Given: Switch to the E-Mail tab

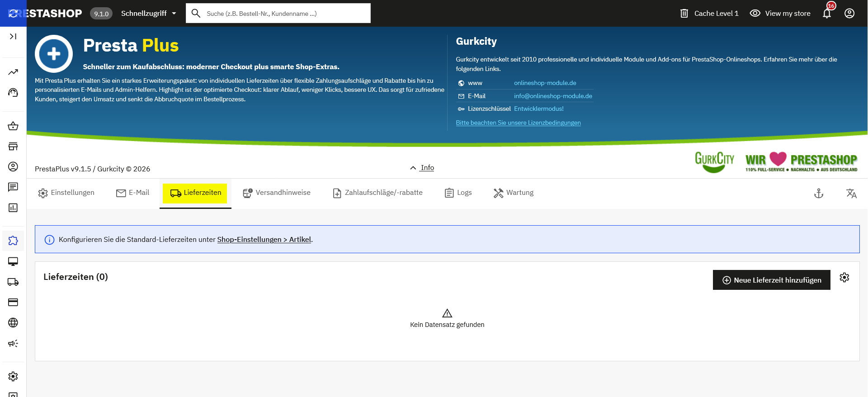Looking at the screenshot, I should (133, 193).
